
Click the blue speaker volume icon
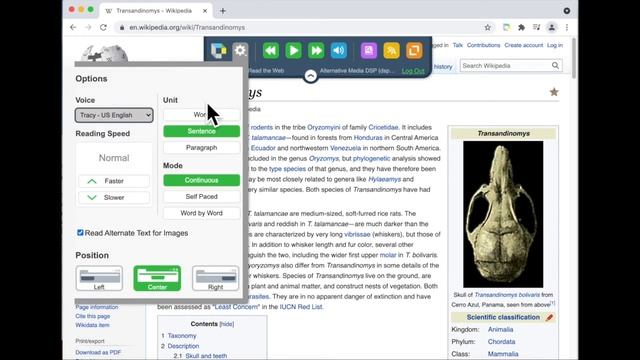point(338,51)
